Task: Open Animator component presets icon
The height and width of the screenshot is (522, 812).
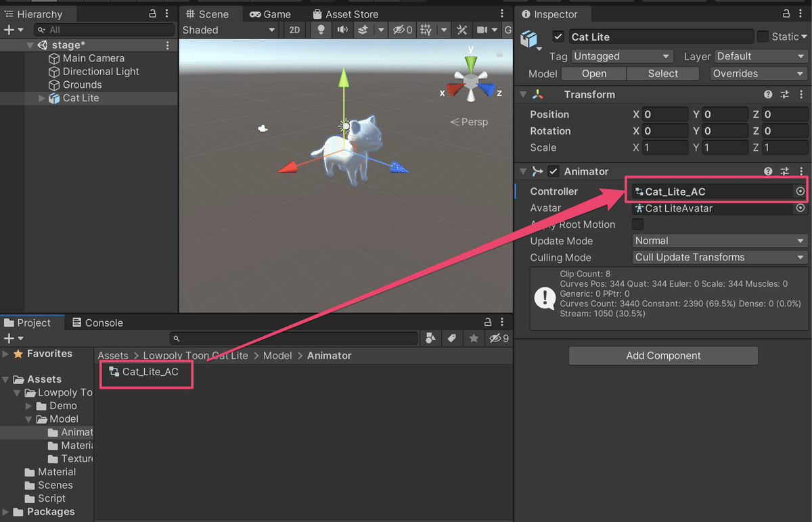Action: point(785,172)
